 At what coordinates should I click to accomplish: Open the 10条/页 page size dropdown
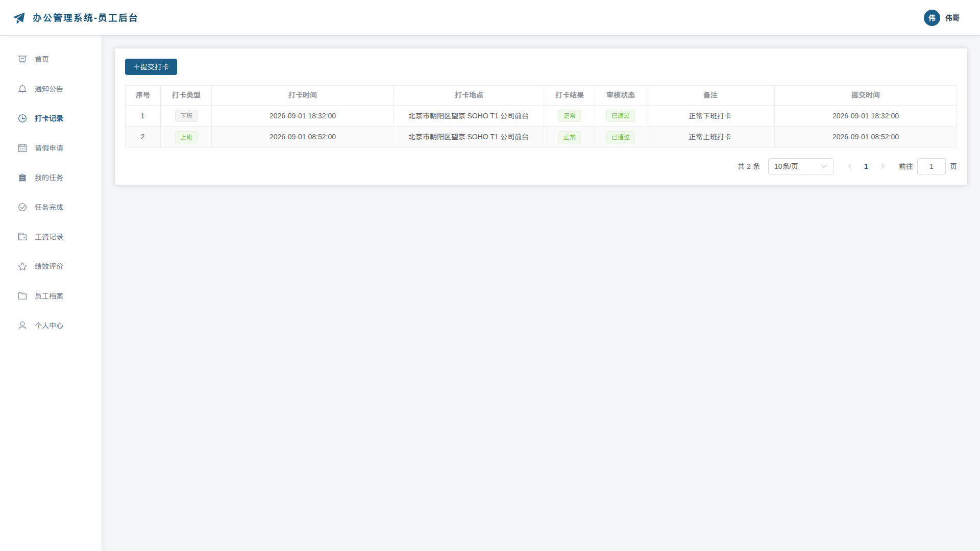(800, 166)
